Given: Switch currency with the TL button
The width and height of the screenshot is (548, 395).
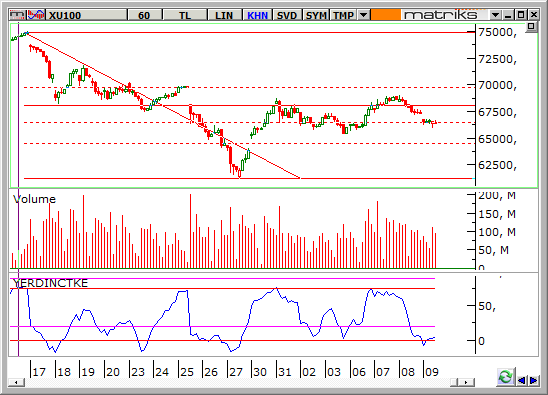Looking at the screenshot, I should click(185, 15).
